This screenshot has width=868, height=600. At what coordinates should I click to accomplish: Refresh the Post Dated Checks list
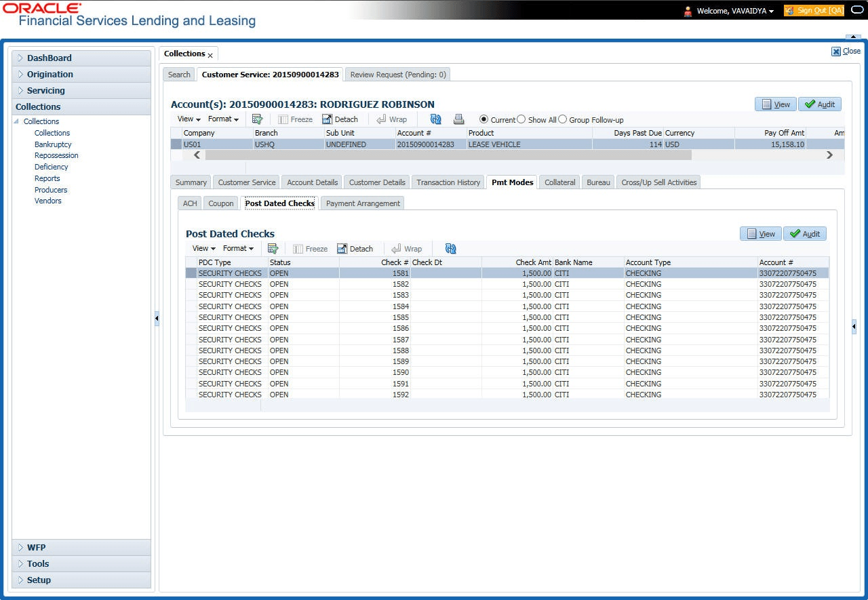pyautogui.click(x=450, y=249)
